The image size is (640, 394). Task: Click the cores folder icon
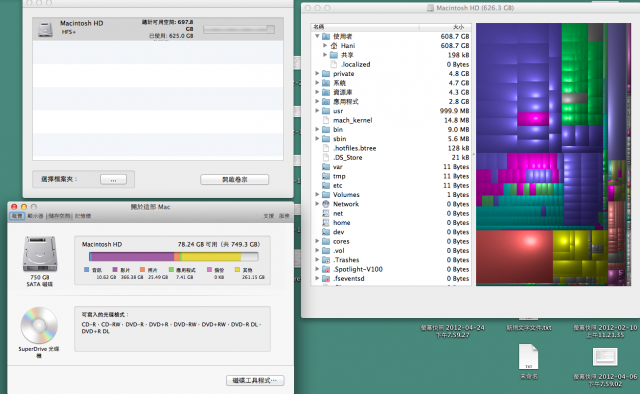pyautogui.click(x=326, y=241)
